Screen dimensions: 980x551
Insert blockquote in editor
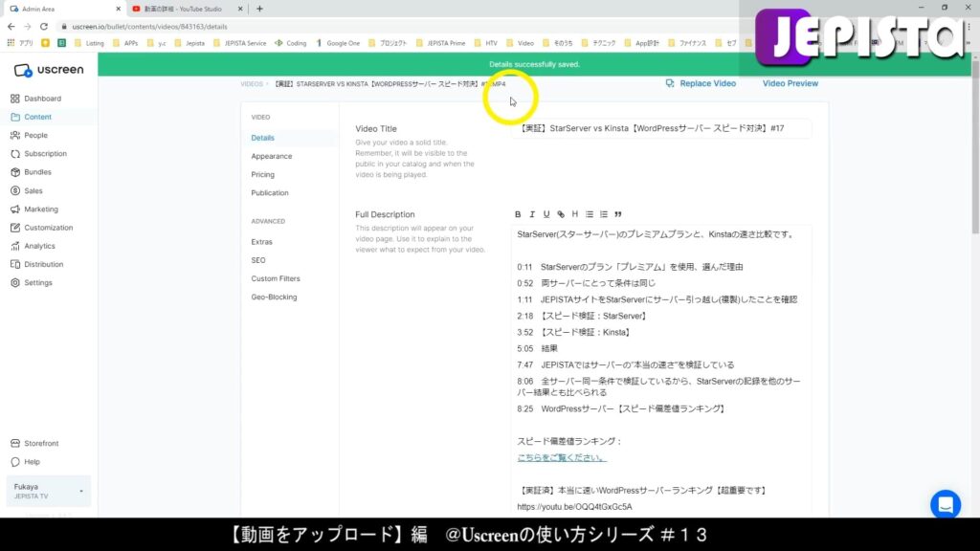point(618,214)
